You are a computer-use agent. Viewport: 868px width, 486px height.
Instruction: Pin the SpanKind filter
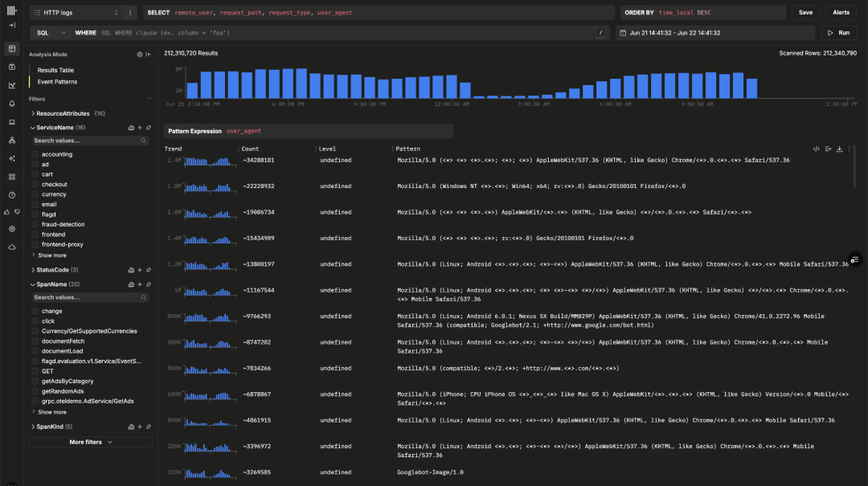click(x=149, y=427)
